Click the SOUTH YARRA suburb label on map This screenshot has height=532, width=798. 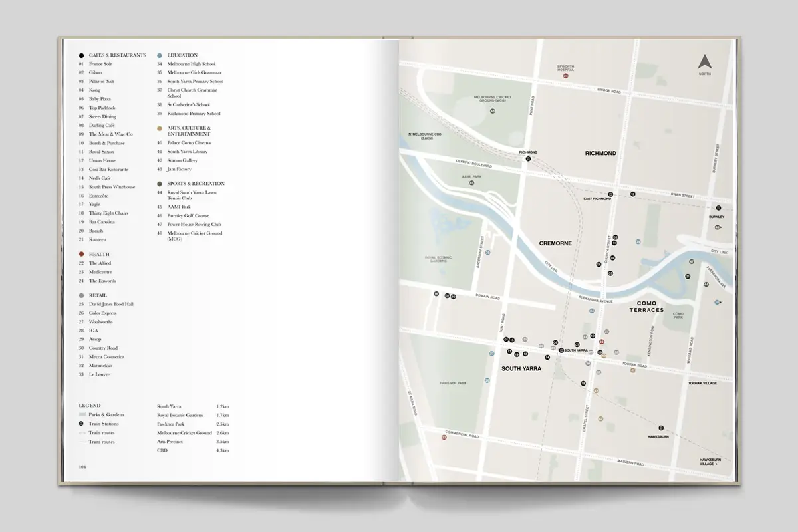click(x=521, y=368)
